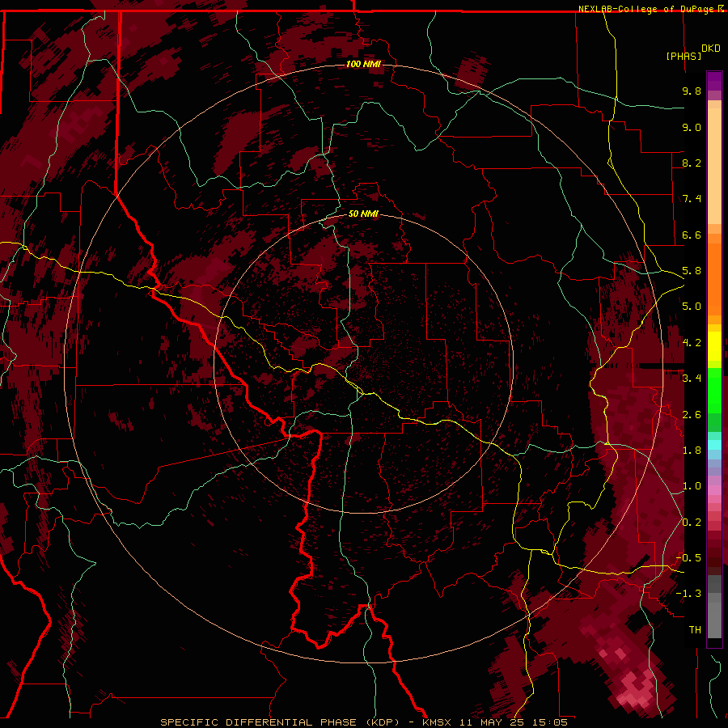Select the 1.8 scale value
This screenshot has width=728, height=728.
(692, 451)
